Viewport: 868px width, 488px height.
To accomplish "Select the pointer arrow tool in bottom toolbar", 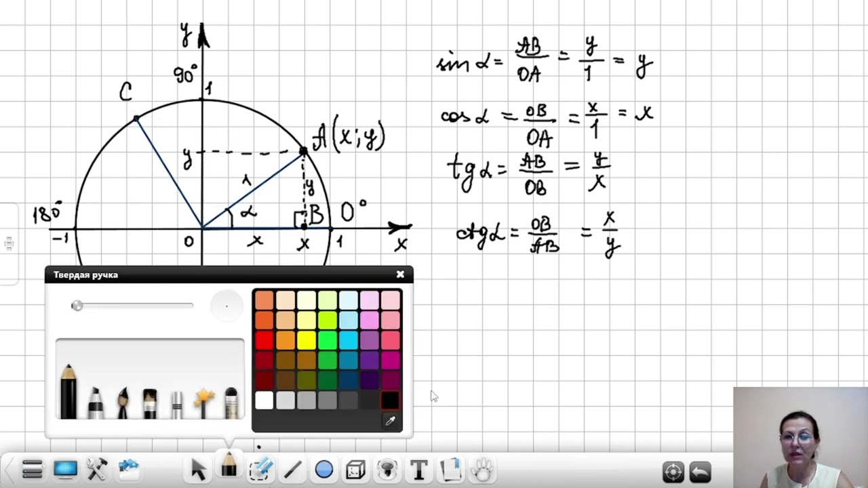I will click(198, 469).
